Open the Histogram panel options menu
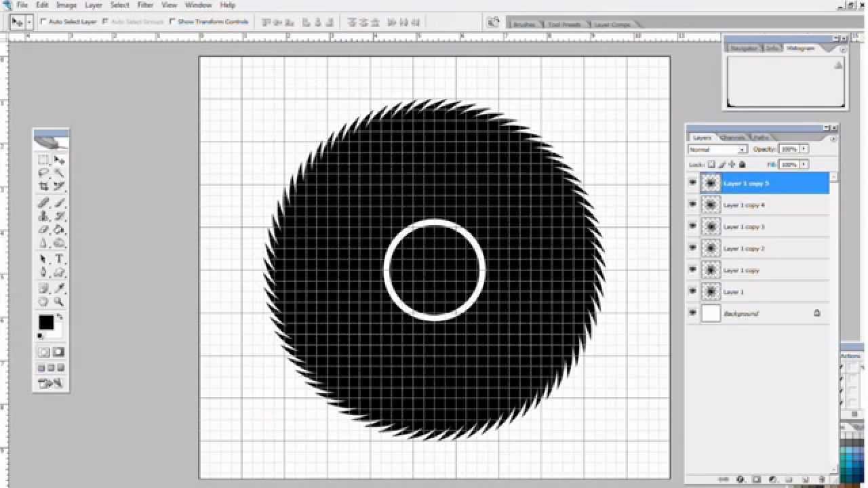Image resolution: width=868 pixels, height=488 pixels. (x=843, y=49)
